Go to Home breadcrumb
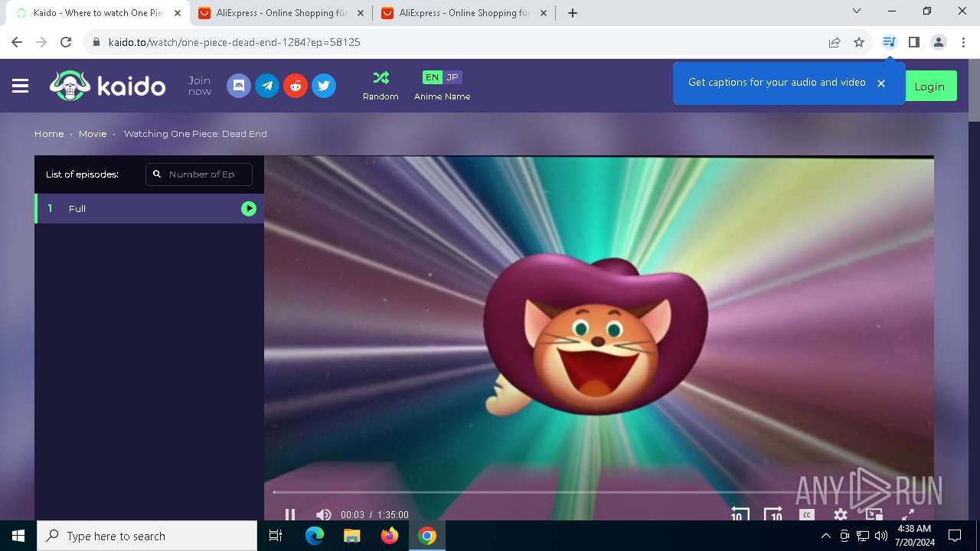The image size is (980, 551). [49, 134]
